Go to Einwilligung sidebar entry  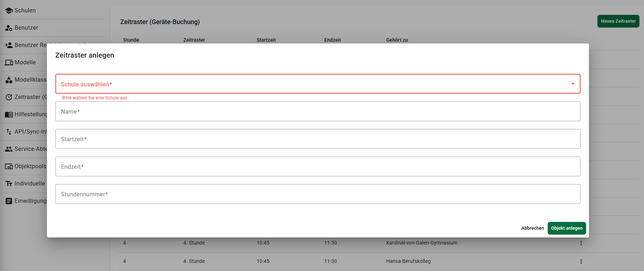30,201
